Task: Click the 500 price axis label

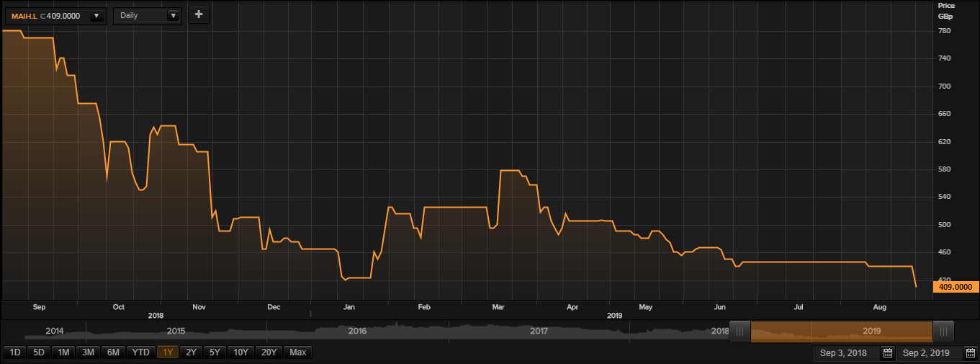Action: pos(945,225)
